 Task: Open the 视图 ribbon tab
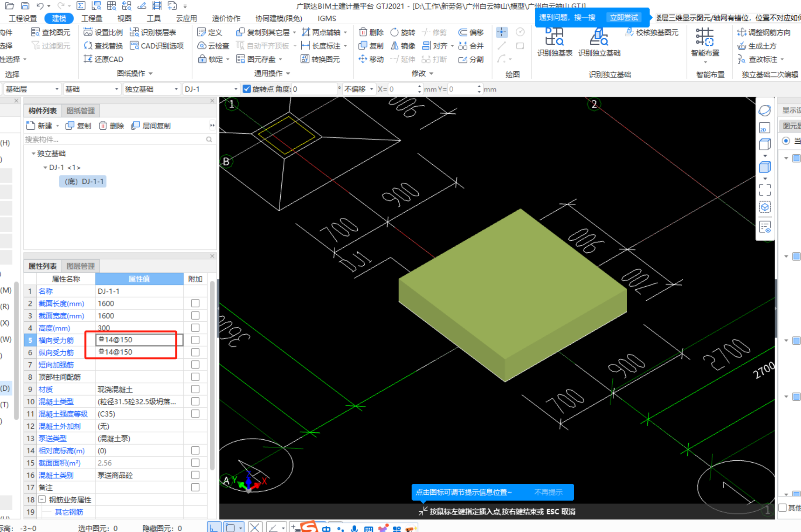(x=124, y=18)
